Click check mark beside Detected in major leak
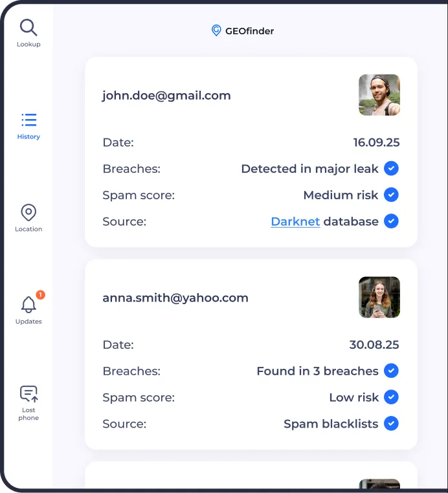This screenshot has width=448, height=493. point(391,168)
